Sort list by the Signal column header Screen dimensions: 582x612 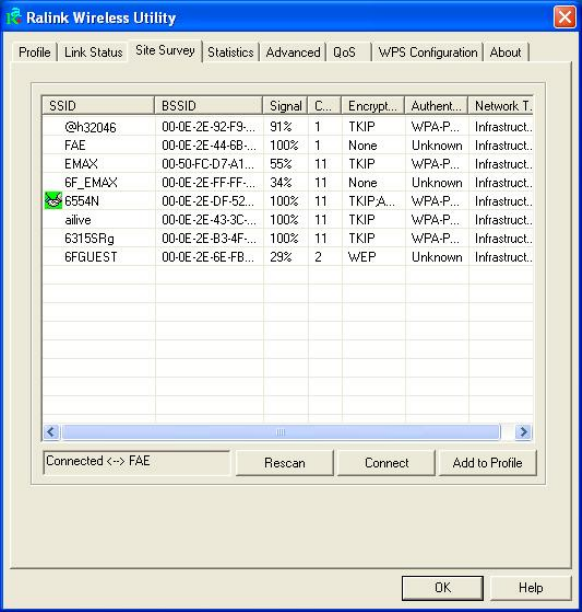pyautogui.click(x=286, y=105)
